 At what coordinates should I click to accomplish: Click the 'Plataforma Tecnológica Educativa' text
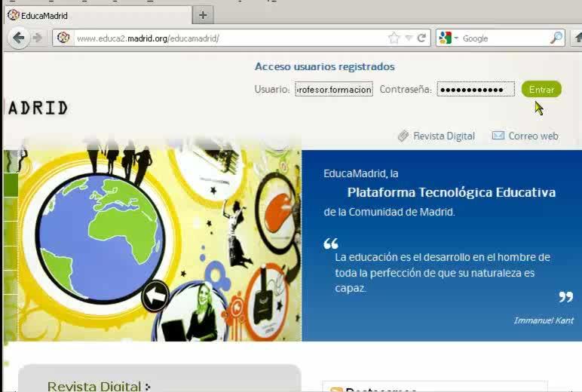coord(452,192)
